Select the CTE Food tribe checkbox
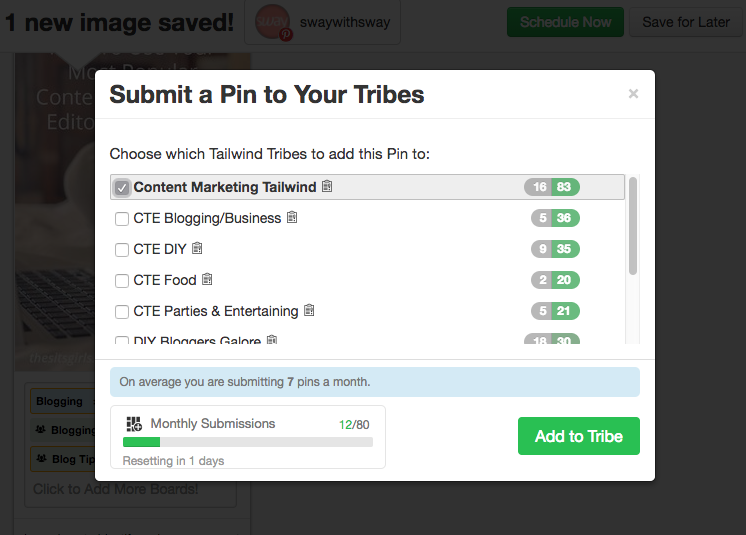 122,281
